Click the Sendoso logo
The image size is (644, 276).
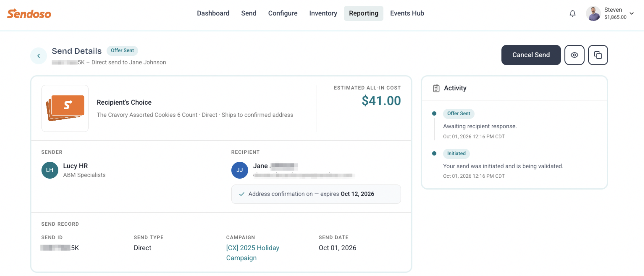pos(29,14)
